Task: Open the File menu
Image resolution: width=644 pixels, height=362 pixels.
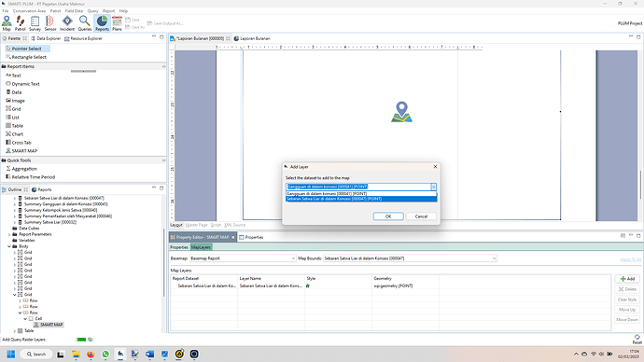Action: point(6,11)
